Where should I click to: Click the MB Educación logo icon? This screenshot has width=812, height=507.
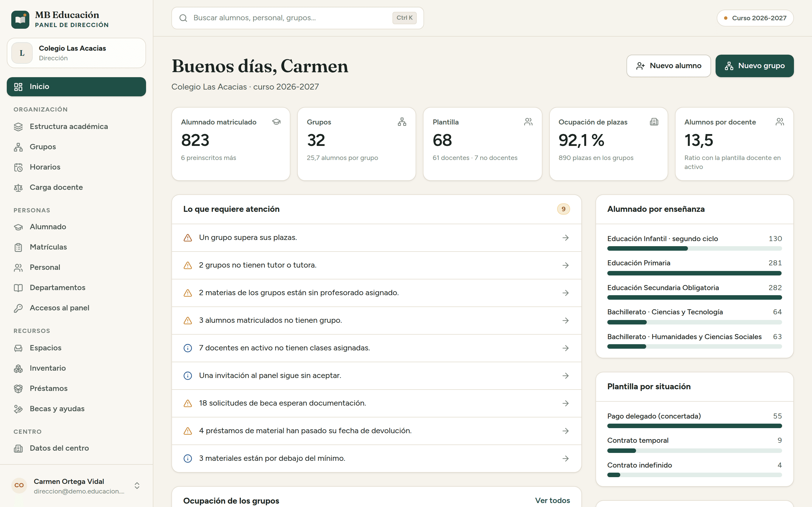point(20,19)
